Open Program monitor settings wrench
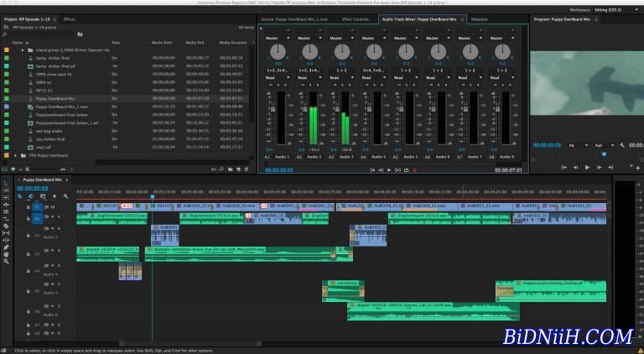Screen dimensions: 644x354 click(x=622, y=145)
